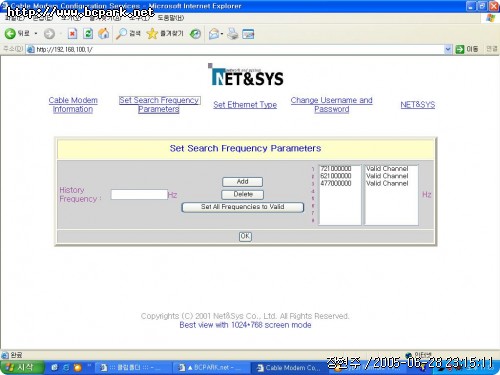Click Set All Frequencies to Valid button
The width and height of the screenshot is (500, 375).
tap(243, 207)
